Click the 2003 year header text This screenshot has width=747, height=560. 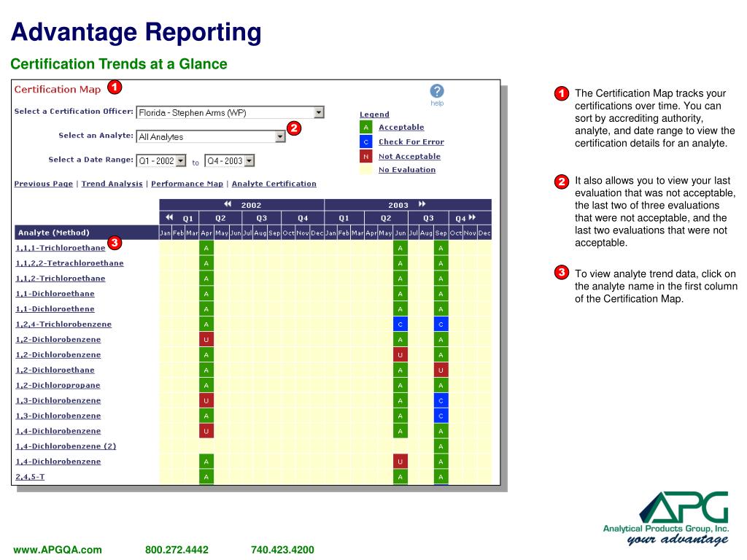click(398, 205)
